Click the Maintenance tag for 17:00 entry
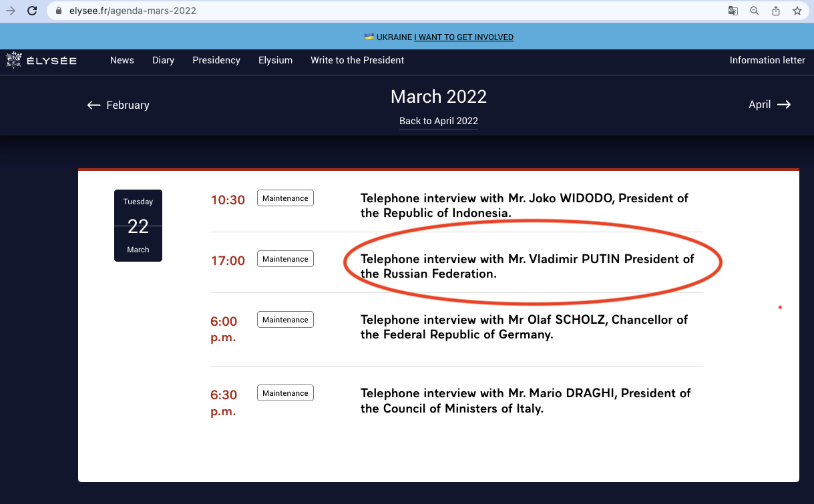814x504 pixels. pos(285,259)
